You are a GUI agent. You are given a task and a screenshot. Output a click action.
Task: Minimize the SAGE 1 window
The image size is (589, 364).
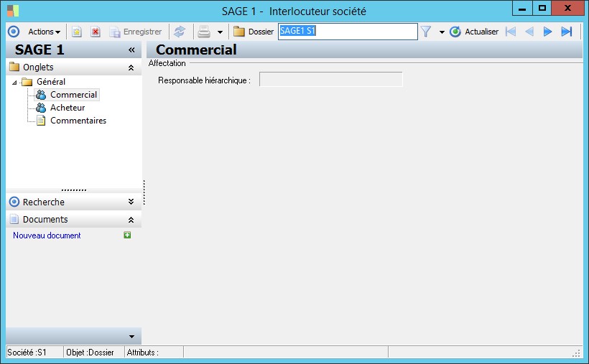[x=522, y=9]
